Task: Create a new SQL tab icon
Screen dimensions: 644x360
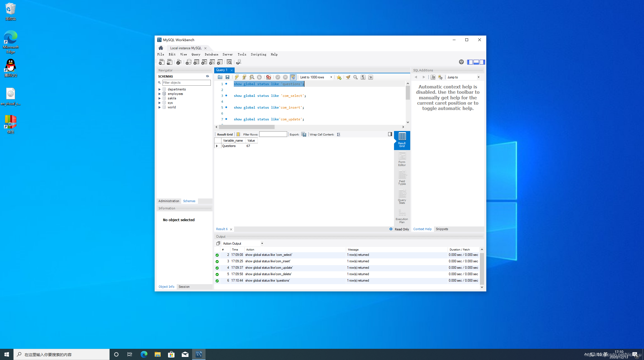Action: coord(162,62)
